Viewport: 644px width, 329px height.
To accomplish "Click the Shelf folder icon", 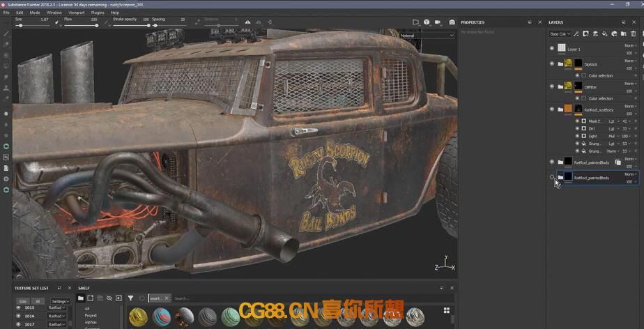I will [x=81, y=298].
